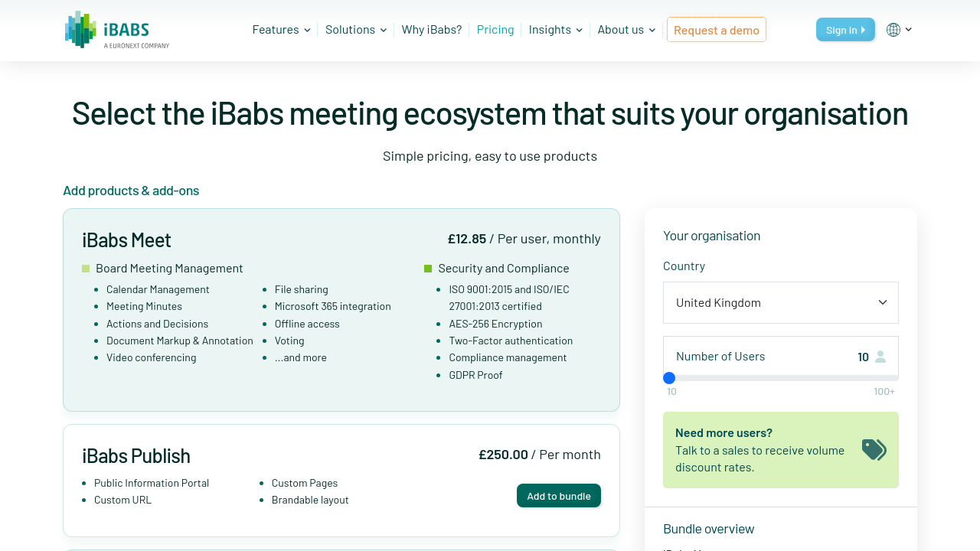Select the iBabs Meet product card
The width and height of the screenshot is (980, 551).
(x=341, y=309)
